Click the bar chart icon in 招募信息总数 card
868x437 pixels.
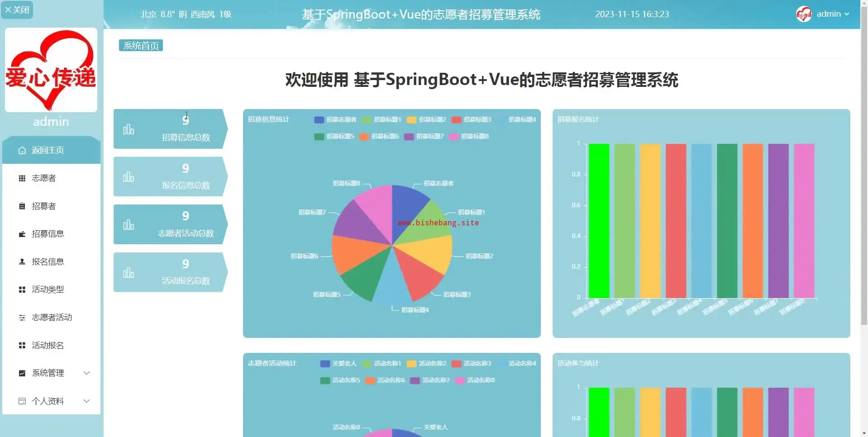click(x=129, y=129)
